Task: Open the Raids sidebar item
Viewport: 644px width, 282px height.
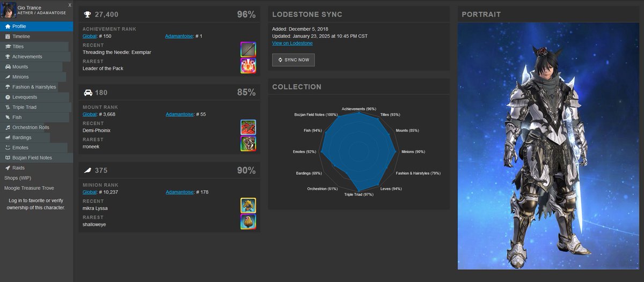Action: pyautogui.click(x=36, y=168)
